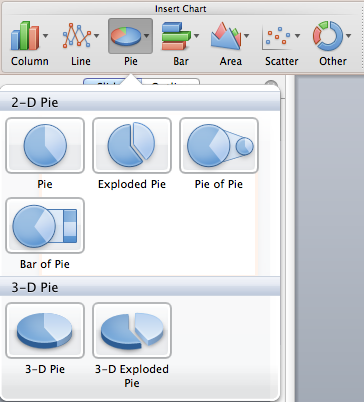Choose the 3-D Exploded Pie thumbnail
This screenshot has height=402, width=364.
pyautogui.click(x=132, y=330)
